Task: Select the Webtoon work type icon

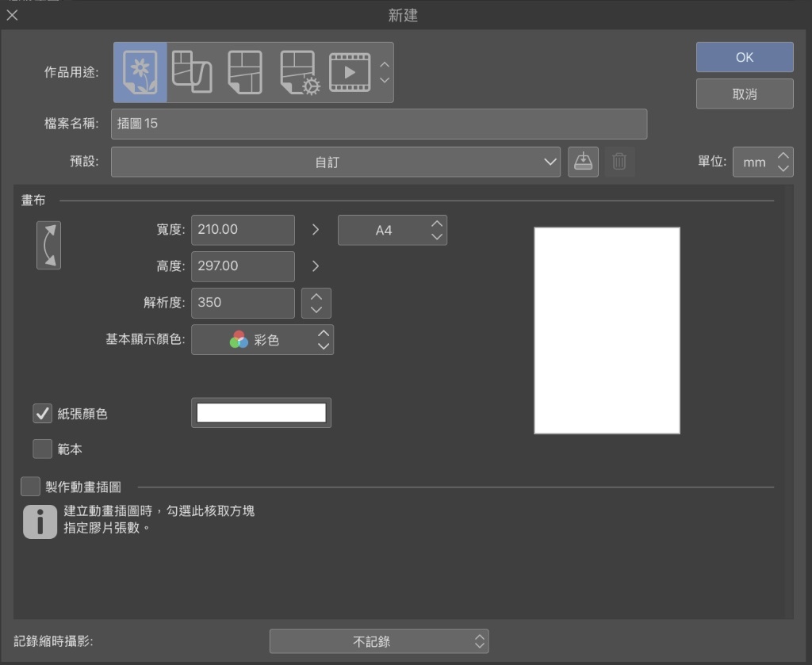Action: (x=192, y=72)
